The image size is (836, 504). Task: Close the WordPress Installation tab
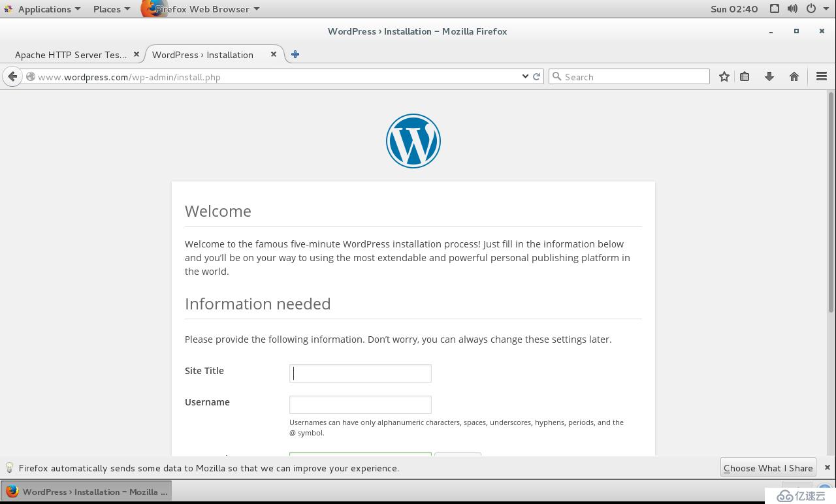coord(274,54)
